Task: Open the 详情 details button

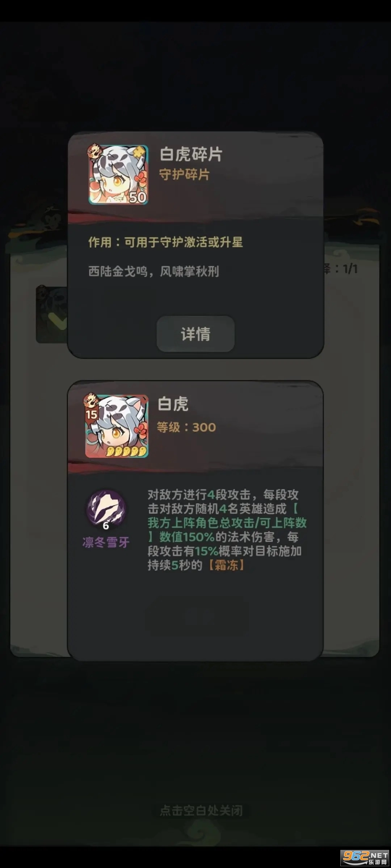Action: 195,334
